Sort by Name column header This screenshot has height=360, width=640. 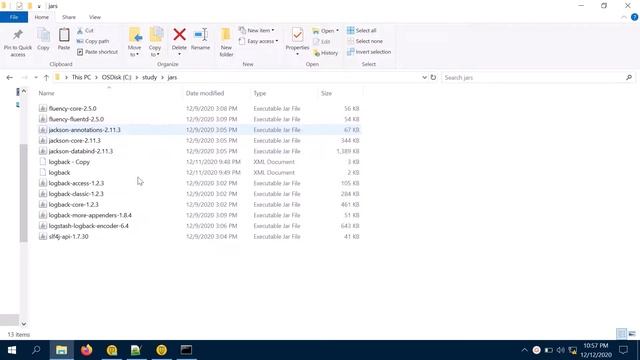pyautogui.click(x=47, y=93)
